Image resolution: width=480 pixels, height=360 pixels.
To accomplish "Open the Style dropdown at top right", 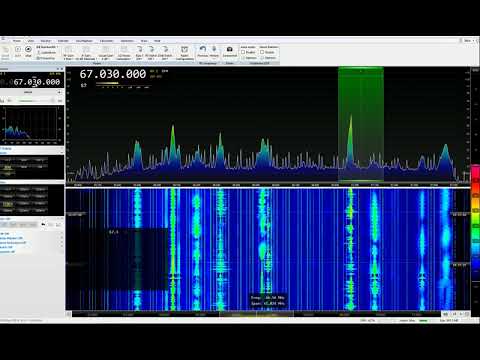I will pos(468,41).
